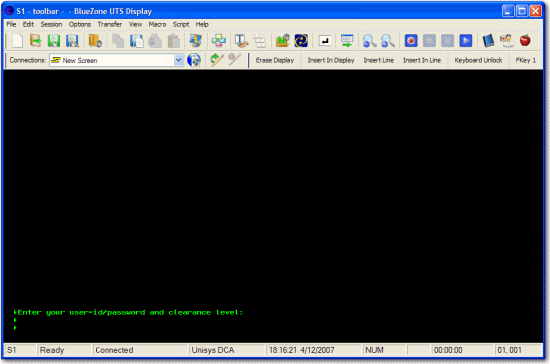
Task: Click the grayed-out printer icon
Action: [x=155, y=41]
